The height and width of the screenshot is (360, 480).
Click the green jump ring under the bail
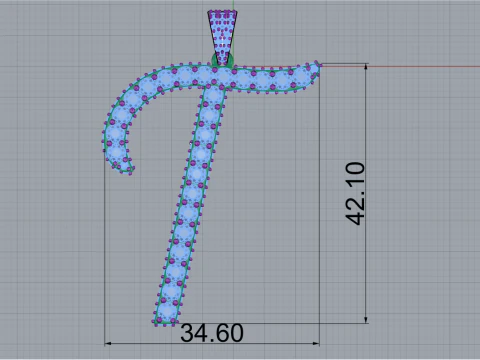point(223,61)
